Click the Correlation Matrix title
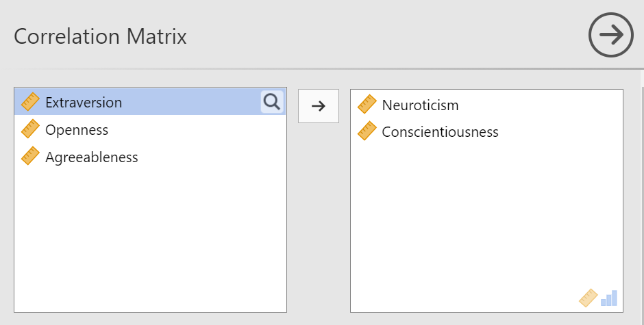 pyautogui.click(x=100, y=36)
